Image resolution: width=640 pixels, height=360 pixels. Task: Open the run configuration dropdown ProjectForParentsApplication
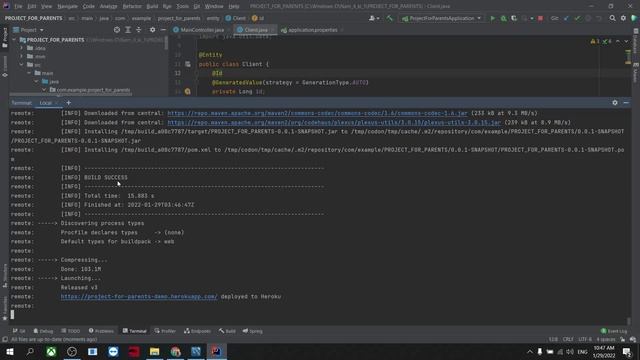pos(442,18)
